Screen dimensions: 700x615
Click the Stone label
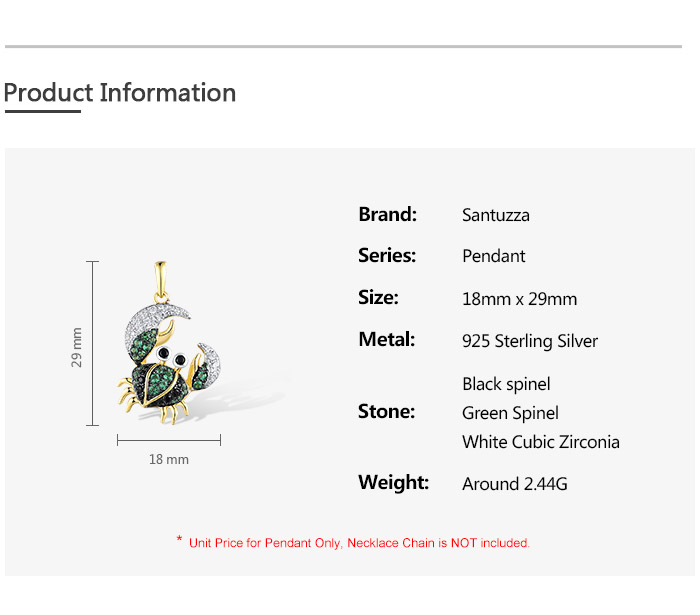tap(386, 411)
